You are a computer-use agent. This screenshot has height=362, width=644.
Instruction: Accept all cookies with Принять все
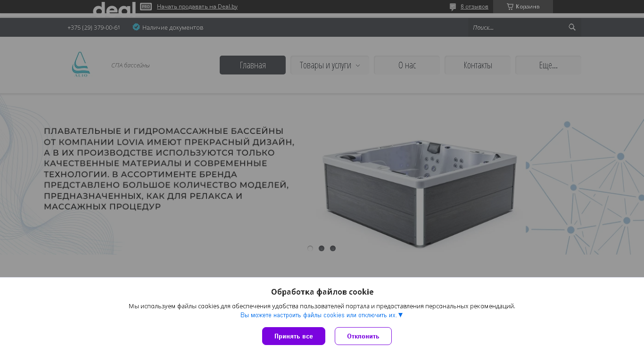pos(294,336)
